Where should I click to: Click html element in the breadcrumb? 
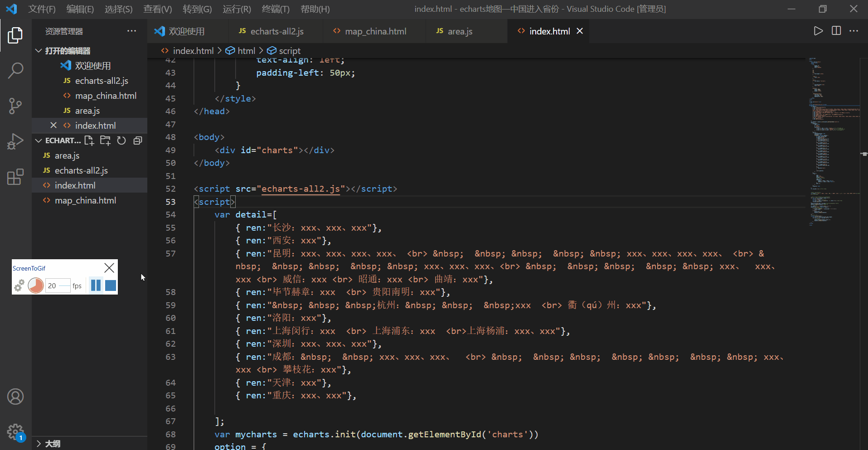pos(246,51)
